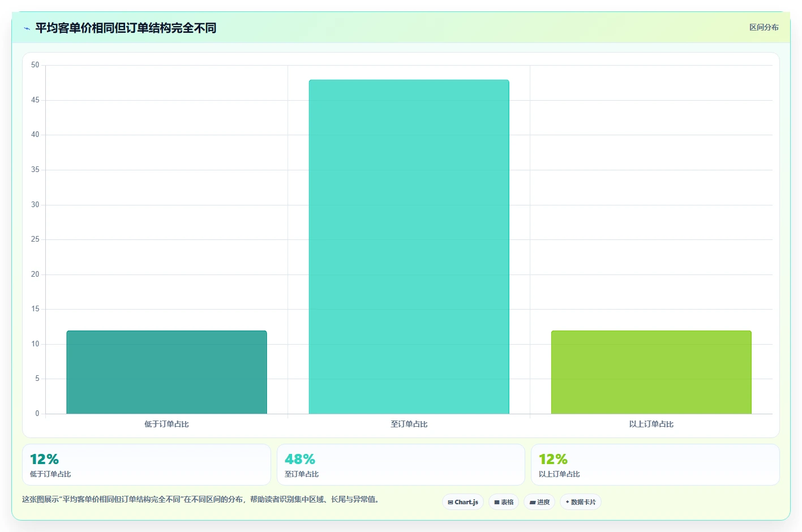The height and width of the screenshot is (532, 802).
Task: Open the 48% 至订单占比 data card
Action: (x=401, y=465)
